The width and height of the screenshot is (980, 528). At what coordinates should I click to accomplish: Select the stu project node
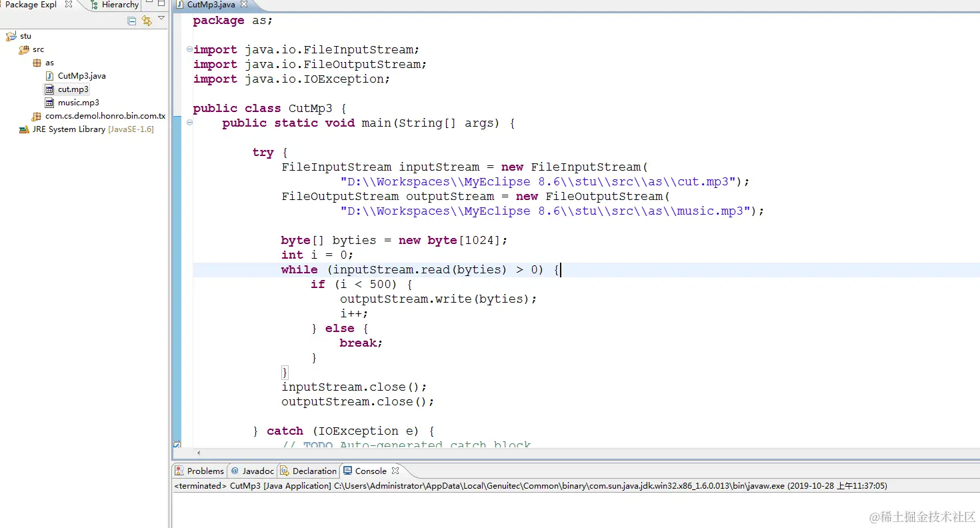25,36
